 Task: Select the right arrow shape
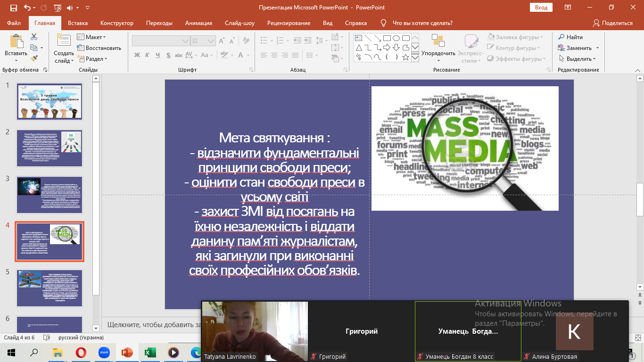387,48
